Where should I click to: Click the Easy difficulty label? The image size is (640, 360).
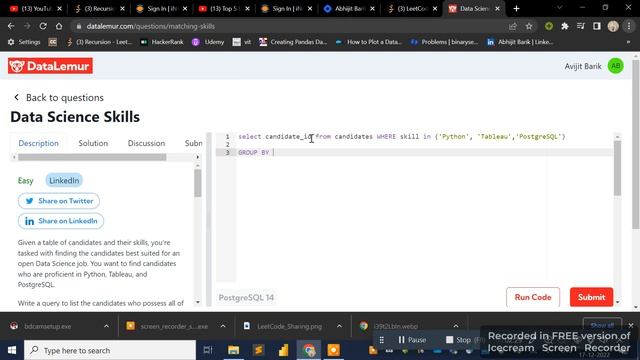coord(26,180)
